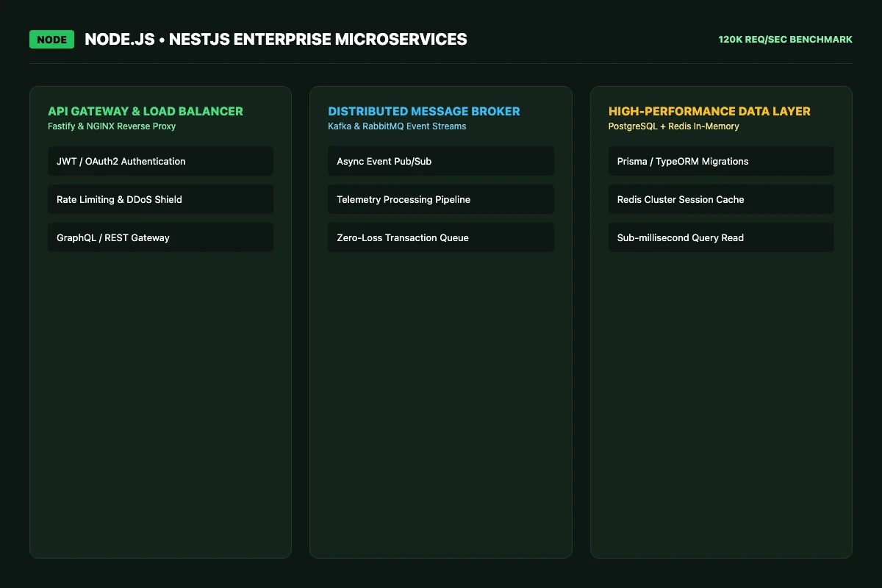Select GraphQL / REST Gateway row

point(160,237)
